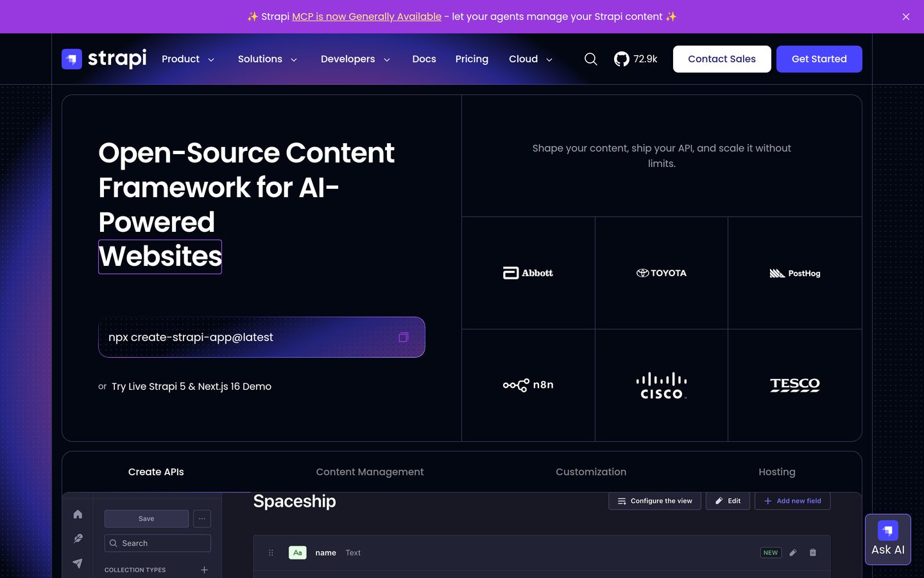Click the highlighted word Websites
This screenshot has width=924, height=578.
pos(160,256)
